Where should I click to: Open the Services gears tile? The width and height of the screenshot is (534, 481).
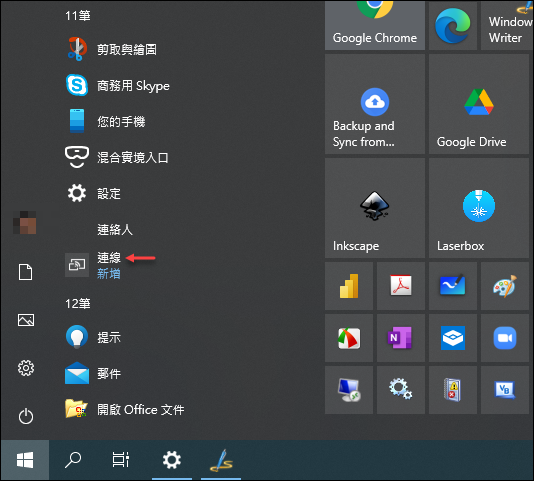pyautogui.click(x=401, y=390)
